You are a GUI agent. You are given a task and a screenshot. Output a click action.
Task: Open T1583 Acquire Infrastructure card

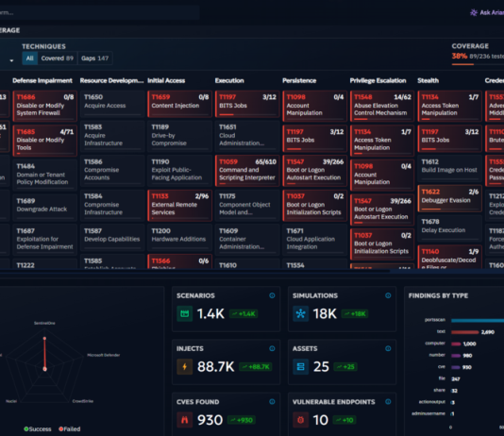coord(112,136)
